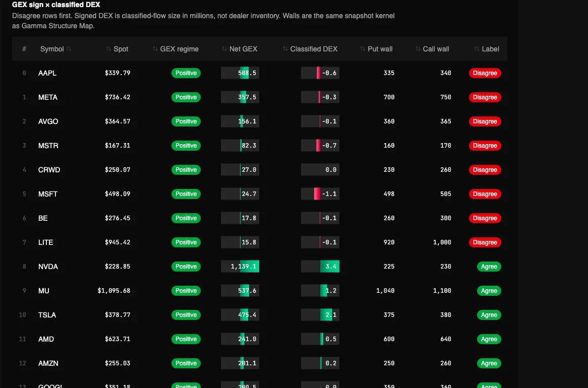Click the # index column header
Image resolution: width=588 pixels, height=388 pixels.
(24, 49)
